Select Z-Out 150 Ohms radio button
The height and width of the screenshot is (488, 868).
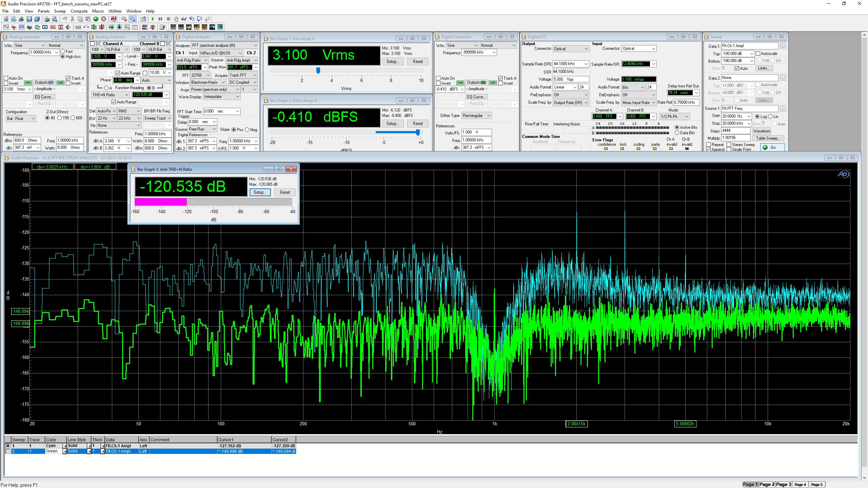60,118
